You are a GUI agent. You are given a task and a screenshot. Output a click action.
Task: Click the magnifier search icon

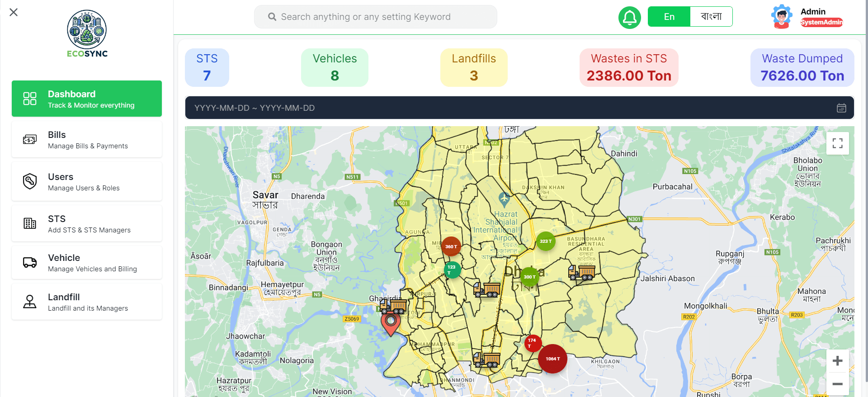[x=272, y=17]
